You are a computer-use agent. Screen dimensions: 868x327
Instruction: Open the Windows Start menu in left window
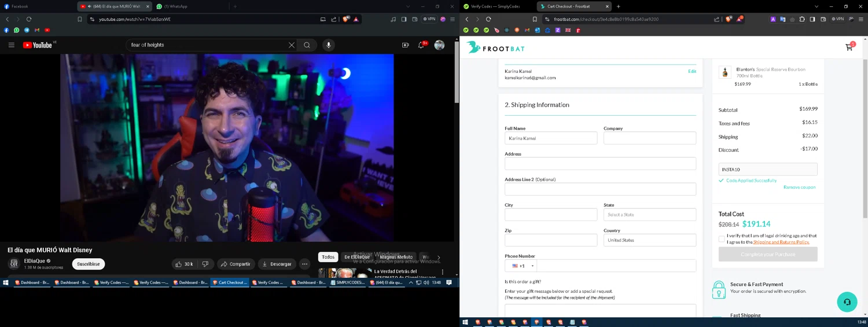click(x=6, y=282)
